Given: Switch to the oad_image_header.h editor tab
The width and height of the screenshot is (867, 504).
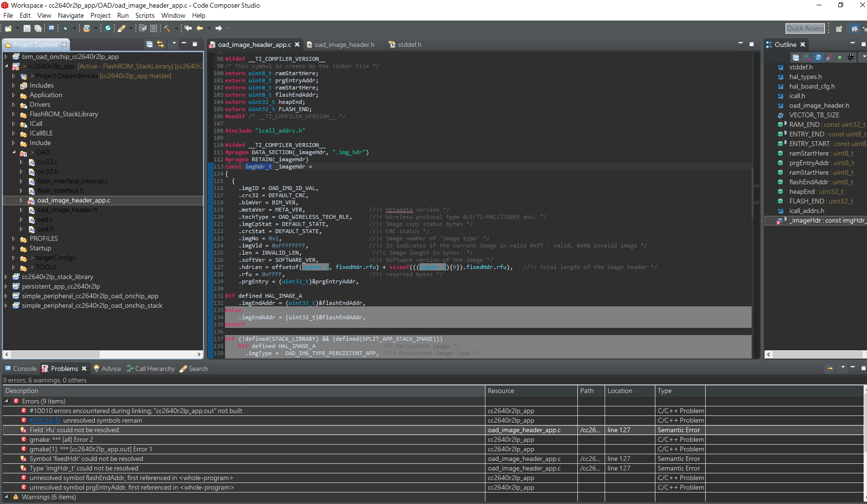Looking at the screenshot, I should tap(344, 45).
